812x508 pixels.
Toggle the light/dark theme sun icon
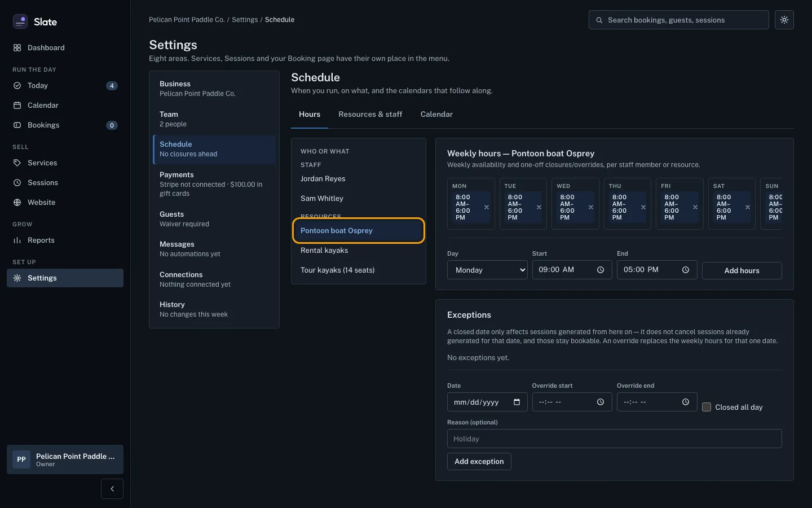tap(784, 20)
